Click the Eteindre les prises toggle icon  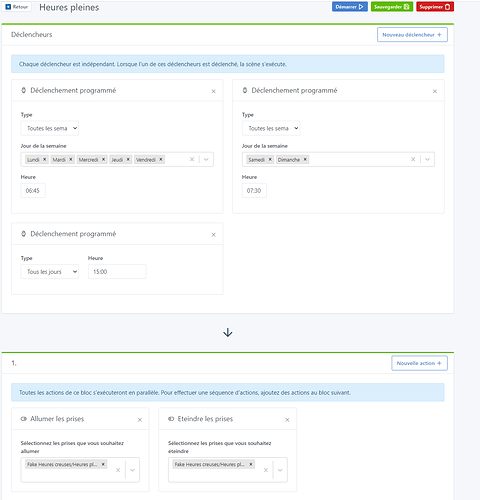(171, 419)
